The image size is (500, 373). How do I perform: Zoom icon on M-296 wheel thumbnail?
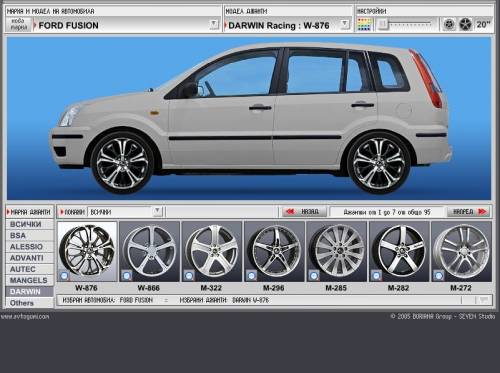251,276
